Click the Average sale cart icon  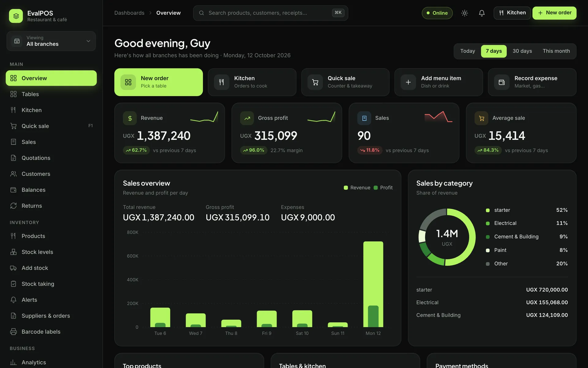pyautogui.click(x=481, y=118)
